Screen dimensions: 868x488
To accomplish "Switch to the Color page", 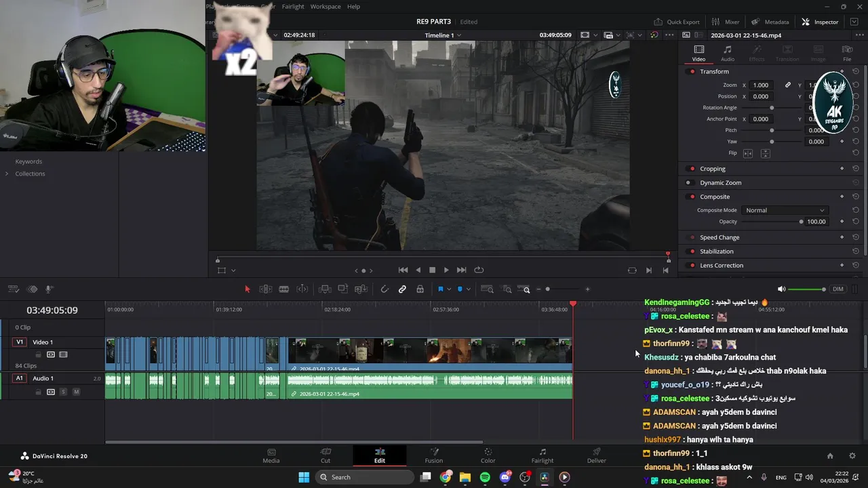I will 488,455.
